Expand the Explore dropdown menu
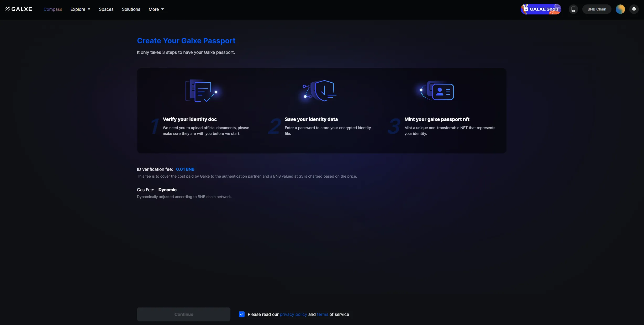The image size is (644, 325). pos(80,9)
